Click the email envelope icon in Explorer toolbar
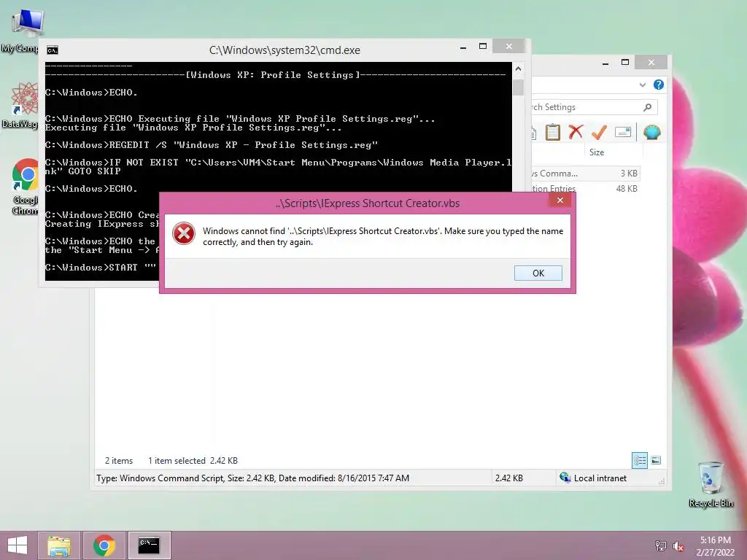This screenshot has height=560, width=747. tap(623, 132)
